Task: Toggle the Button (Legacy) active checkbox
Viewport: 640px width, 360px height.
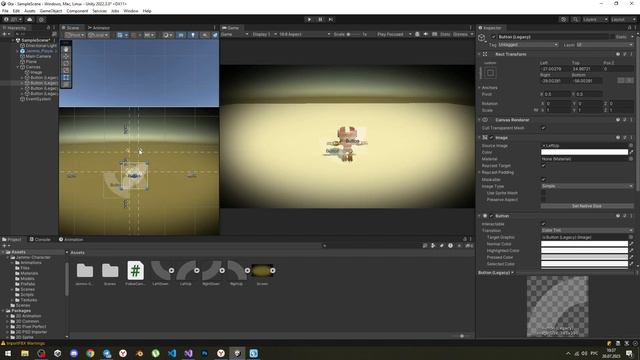Action: [x=493, y=37]
